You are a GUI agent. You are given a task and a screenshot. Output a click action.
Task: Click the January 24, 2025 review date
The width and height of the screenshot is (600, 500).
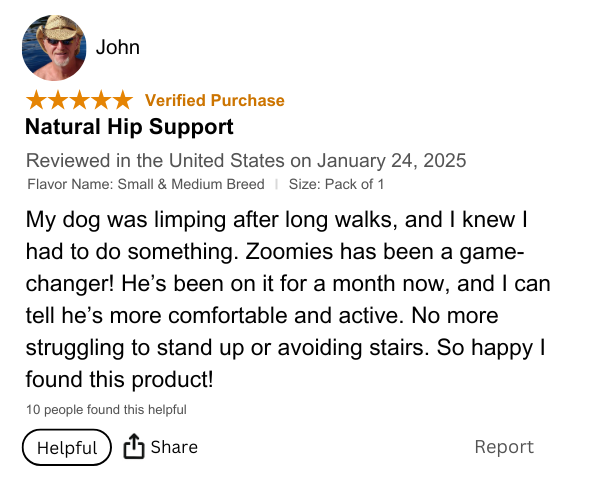pyautogui.click(x=392, y=160)
